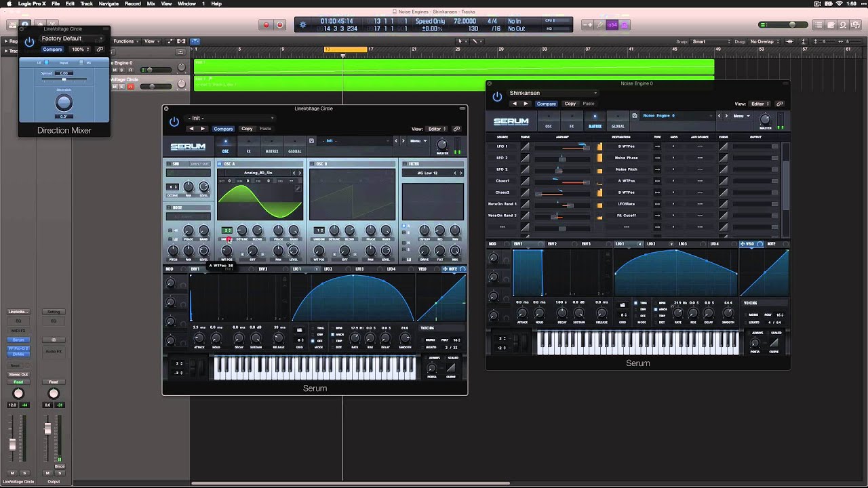Enable OSC B checkbox in LineVoltage Circle Serum
Viewport: 868px width, 488px height.
[x=312, y=164]
